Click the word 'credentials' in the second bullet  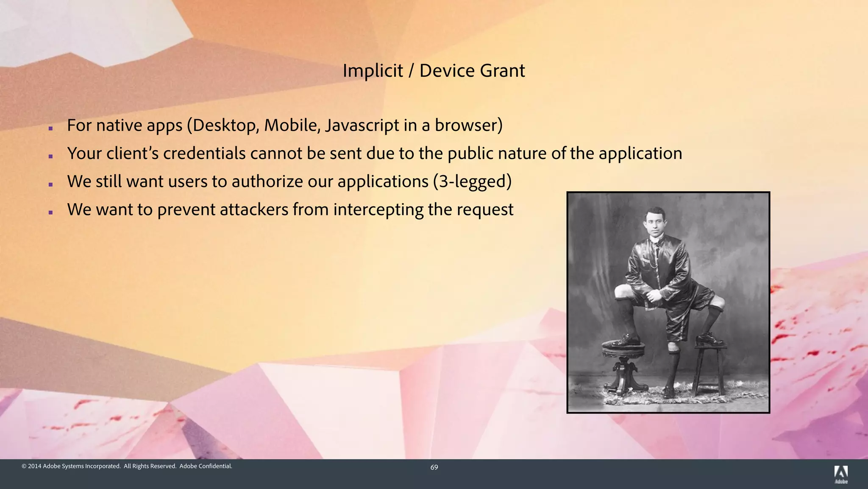[x=204, y=154]
